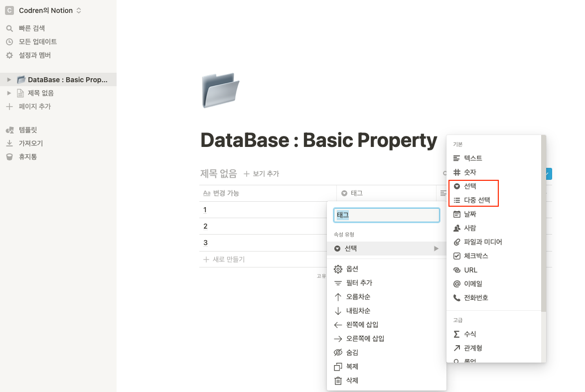This screenshot has height=392, width=585.
Task: Click the paperclip icon for 파일과 미디어
Action: (x=456, y=242)
